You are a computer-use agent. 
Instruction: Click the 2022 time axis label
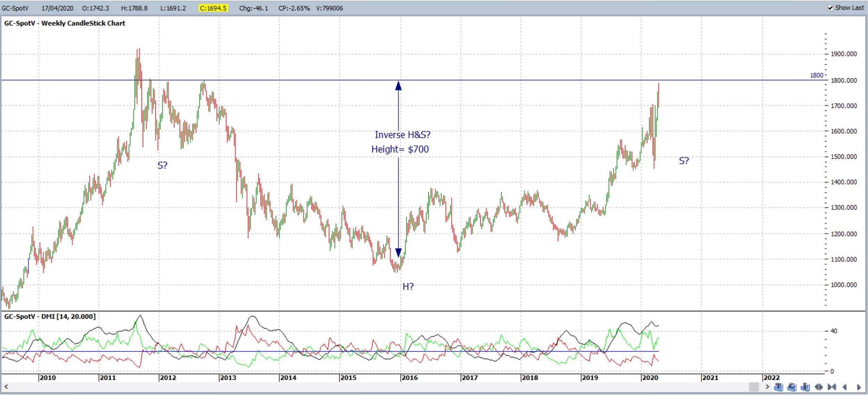click(x=771, y=378)
